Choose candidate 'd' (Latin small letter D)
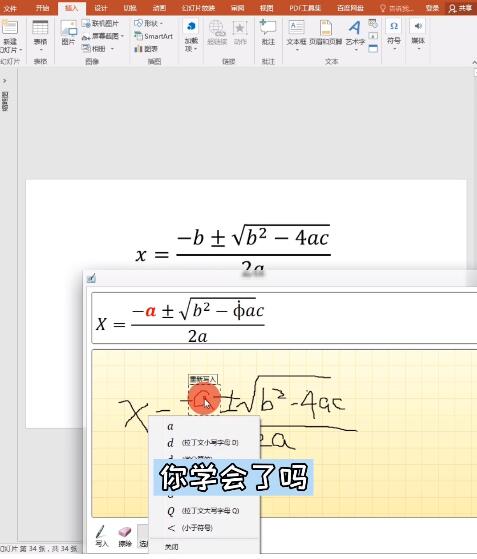This screenshot has height=559, width=477. tap(205, 443)
